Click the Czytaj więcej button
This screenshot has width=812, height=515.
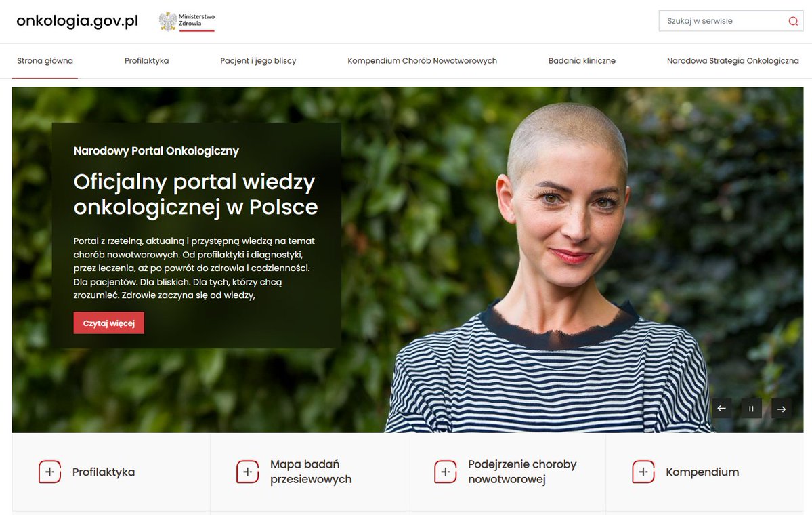point(109,323)
